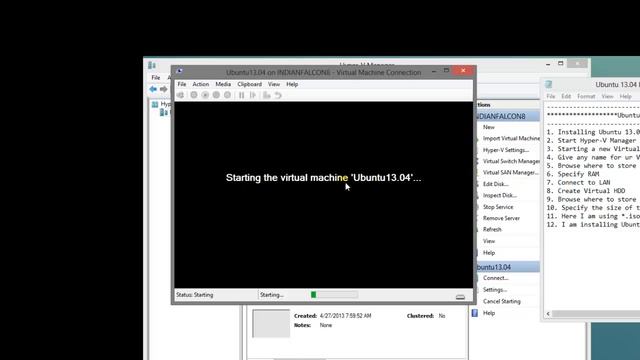Send Ctrl+Alt+Delete using the first toolbar icon
Screen dimensions: 640x360
tap(180, 95)
